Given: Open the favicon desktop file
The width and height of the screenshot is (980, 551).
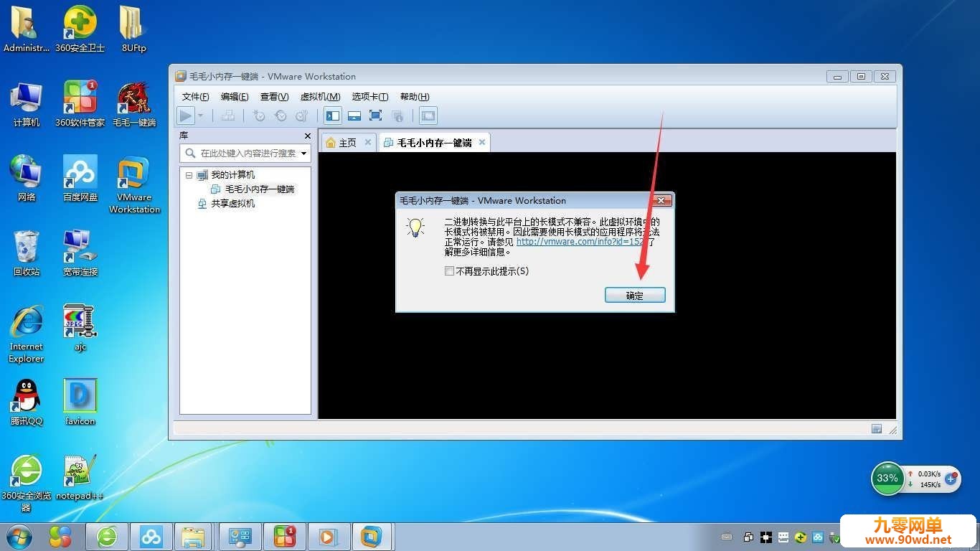Looking at the screenshot, I should [x=80, y=402].
